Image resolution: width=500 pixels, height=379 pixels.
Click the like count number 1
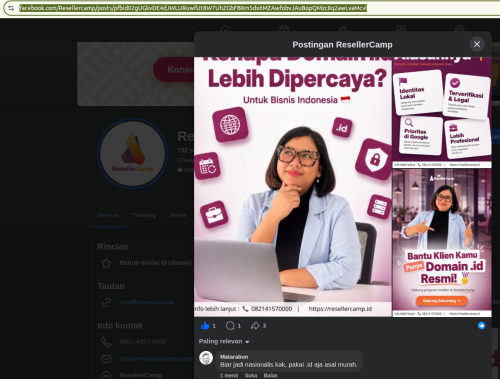coord(214,326)
